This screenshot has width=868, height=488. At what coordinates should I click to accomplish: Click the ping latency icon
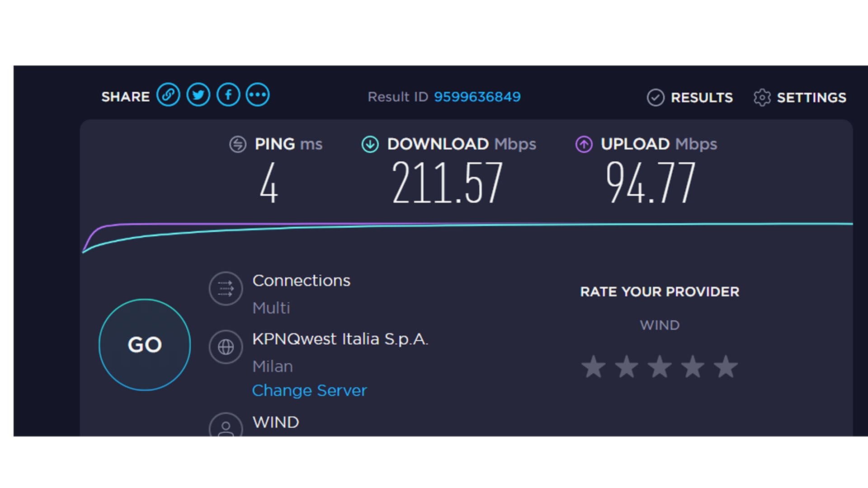(x=238, y=145)
